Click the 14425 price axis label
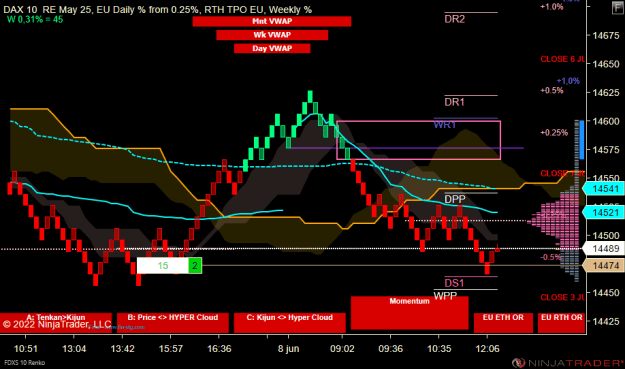This screenshot has width=625, height=369. pyautogui.click(x=606, y=321)
